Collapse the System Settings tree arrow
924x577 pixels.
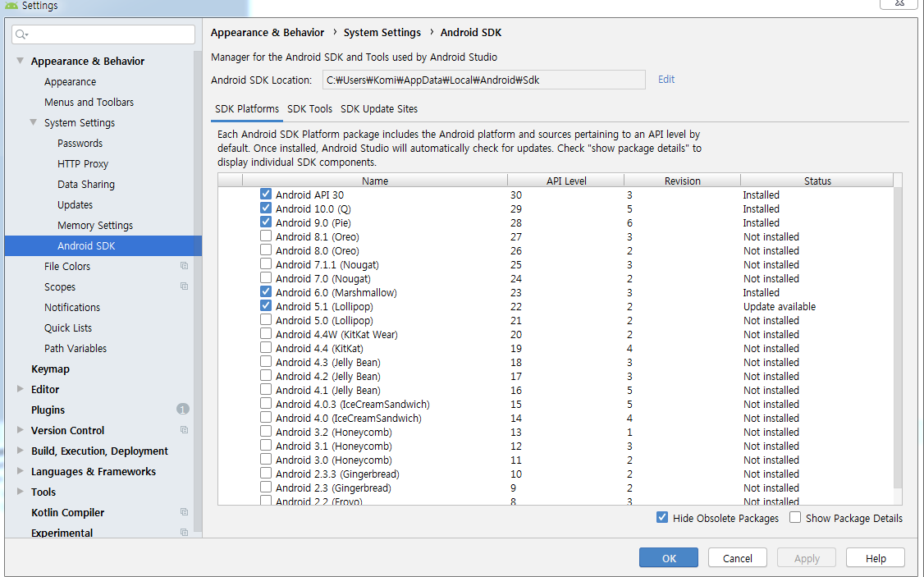click(34, 122)
